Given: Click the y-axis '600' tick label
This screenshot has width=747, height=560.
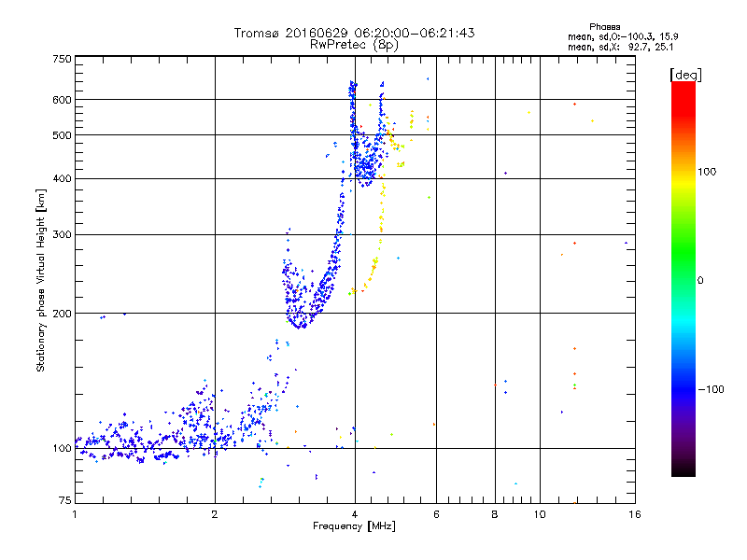Looking at the screenshot, I should coord(62,100).
